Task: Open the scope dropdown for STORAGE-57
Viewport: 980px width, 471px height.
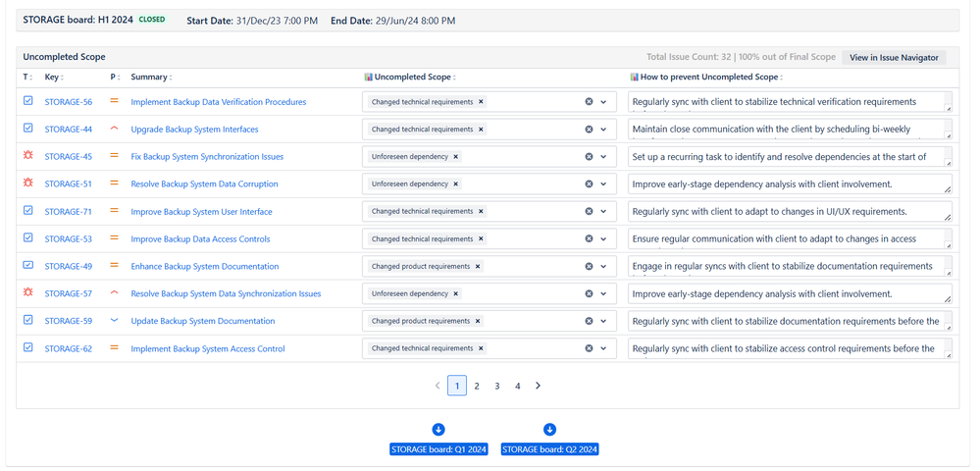Action: point(603,293)
